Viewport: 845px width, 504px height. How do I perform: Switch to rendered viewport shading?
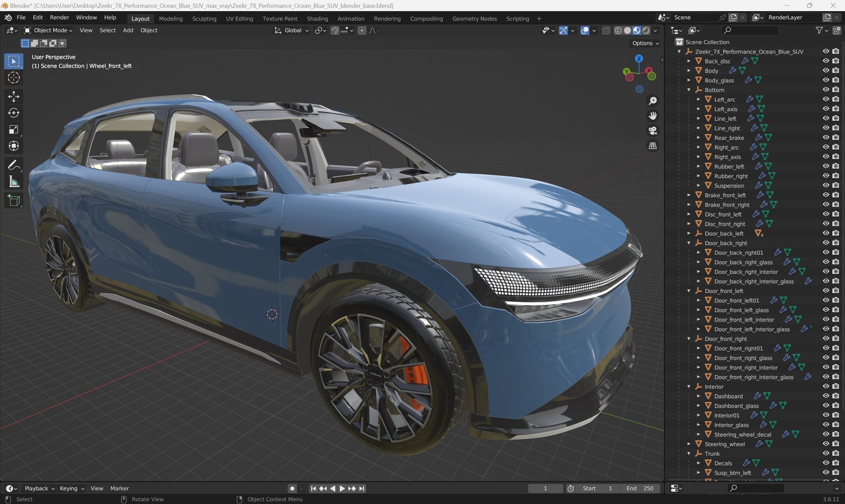point(646,30)
